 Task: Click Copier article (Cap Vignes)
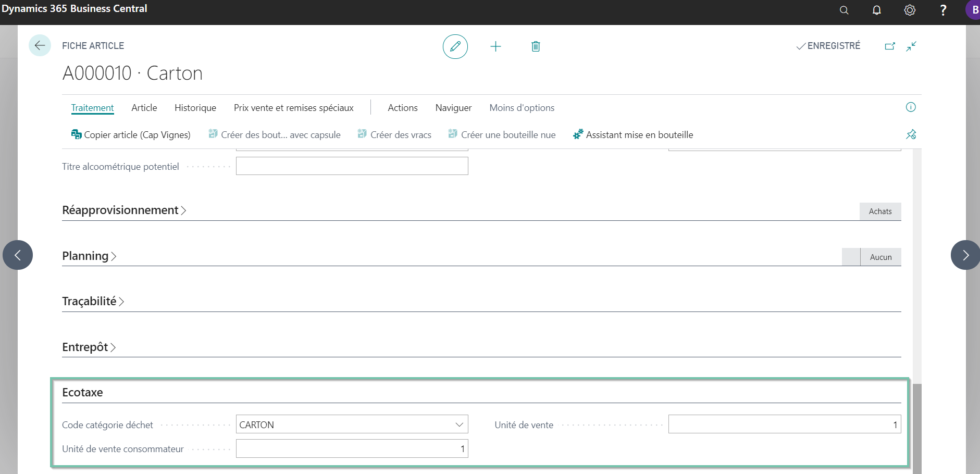click(131, 135)
